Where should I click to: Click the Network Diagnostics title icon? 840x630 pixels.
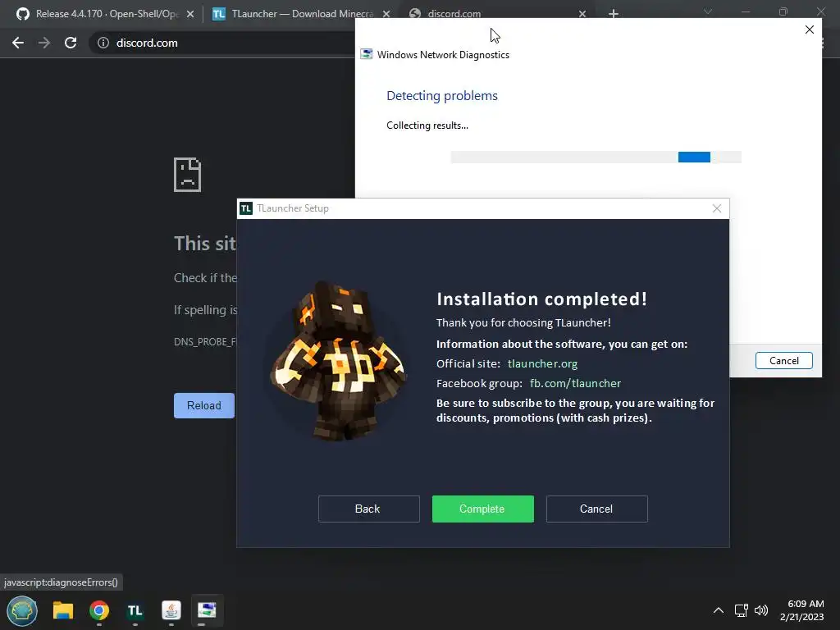pyautogui.click(x=367, y=54)
